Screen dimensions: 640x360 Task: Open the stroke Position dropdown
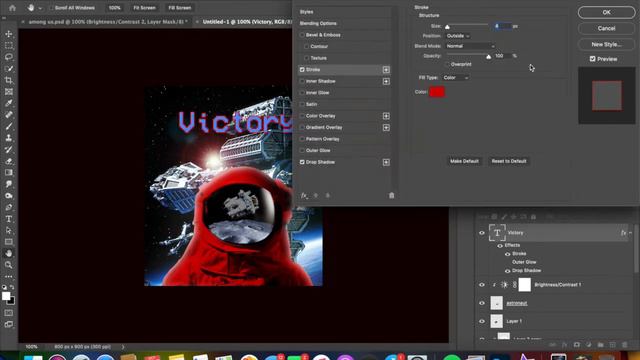pos(458,36)
